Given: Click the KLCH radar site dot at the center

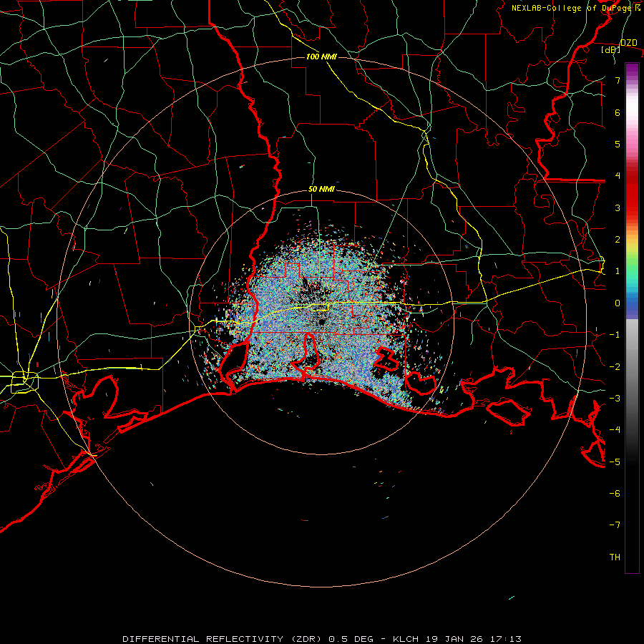Looking at the screenshot, I should pyautogui.click(x=321, y=321).
